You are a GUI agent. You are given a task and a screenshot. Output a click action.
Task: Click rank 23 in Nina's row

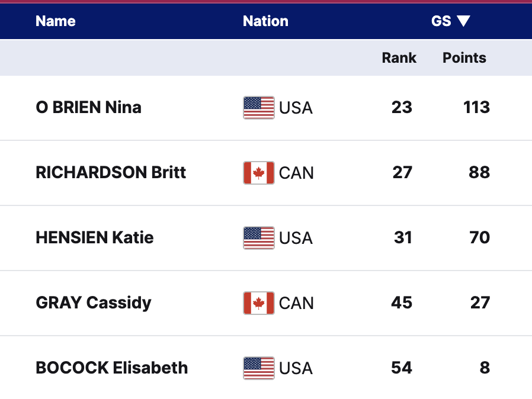(402, 108)
